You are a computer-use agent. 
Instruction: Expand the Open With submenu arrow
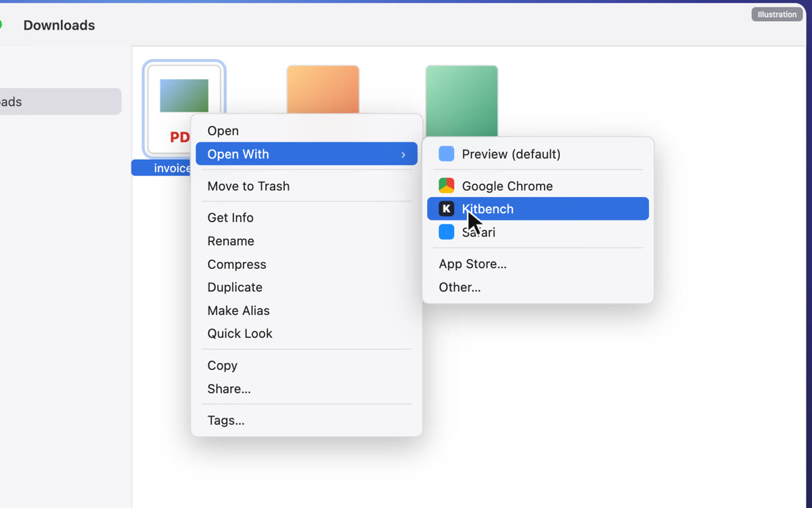pos(403,154)
